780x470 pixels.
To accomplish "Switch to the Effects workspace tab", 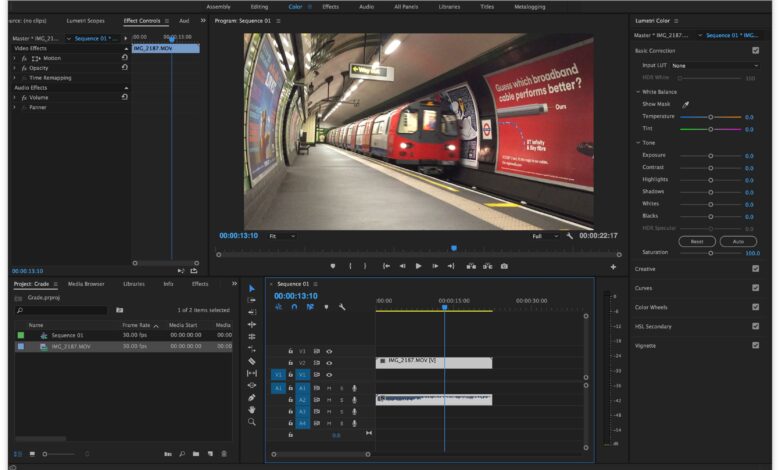I will click(x=330, y=7).
